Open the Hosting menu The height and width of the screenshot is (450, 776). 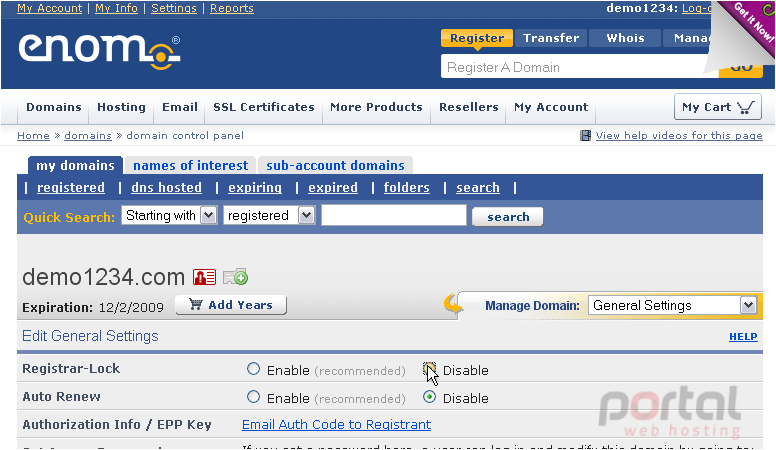(121, 107)
